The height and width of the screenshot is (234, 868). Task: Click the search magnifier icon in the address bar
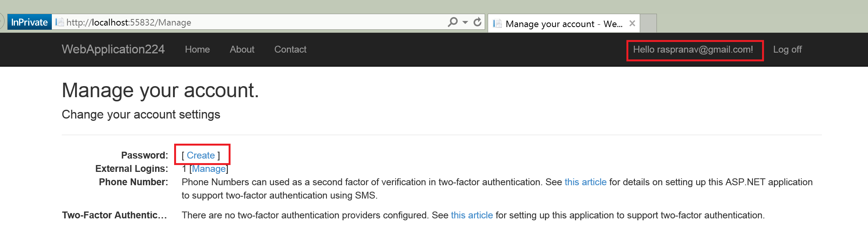pyautogui.click(x=453, y=22)
